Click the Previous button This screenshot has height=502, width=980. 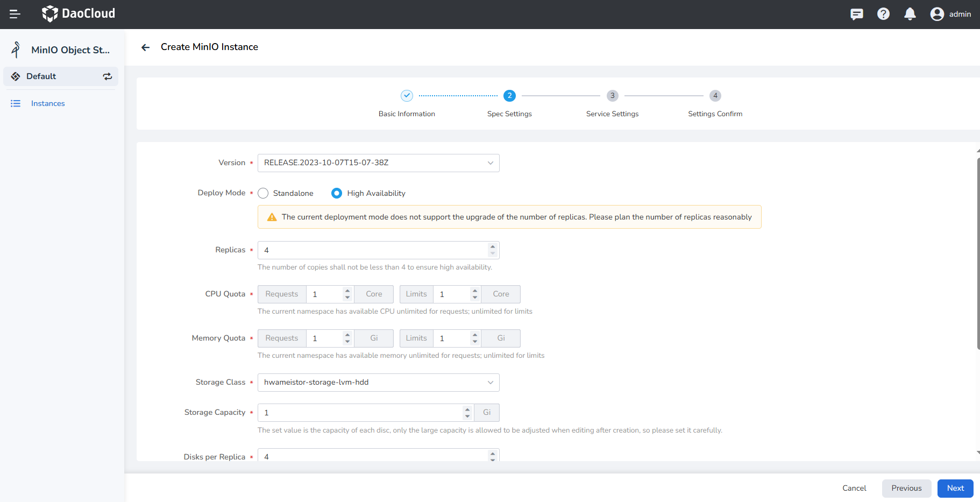tap(906, 488)
